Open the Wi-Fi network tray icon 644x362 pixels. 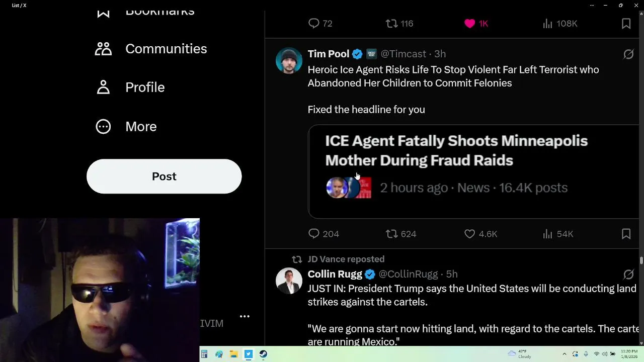(597, 354)
